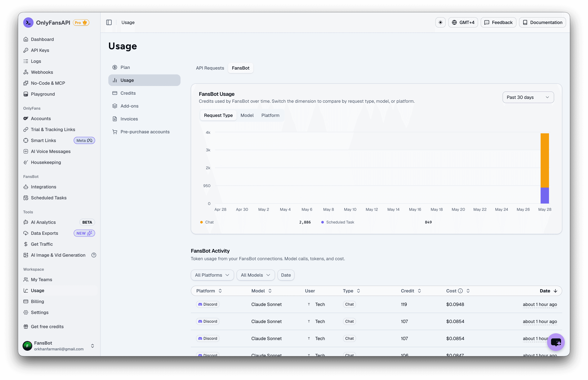
Task: Click the Smart Links icon
Action: 26,140
